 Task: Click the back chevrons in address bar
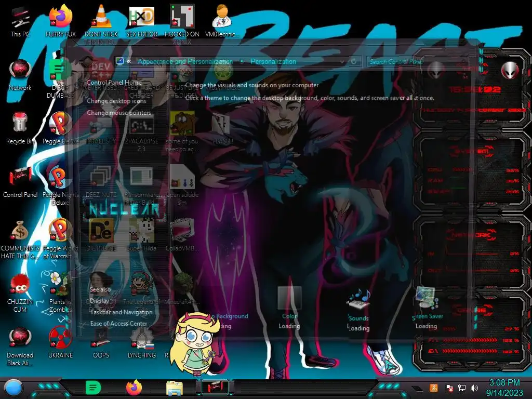click(129, 61)
